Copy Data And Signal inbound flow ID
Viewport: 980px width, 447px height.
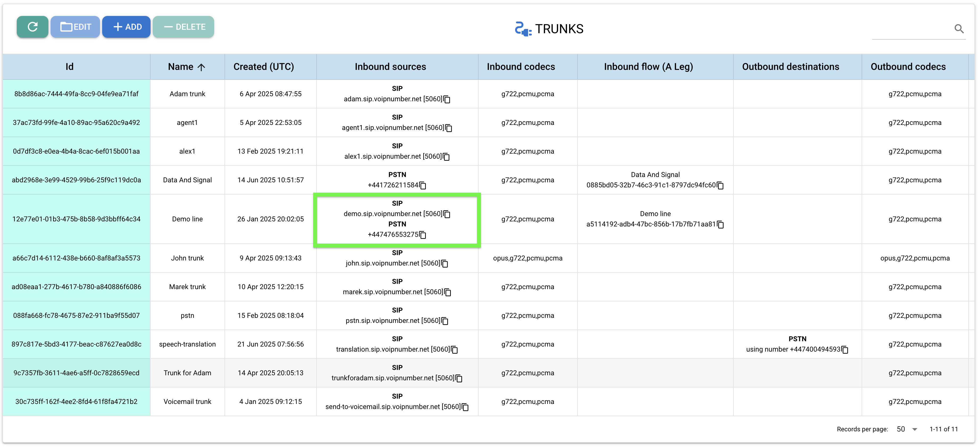(x=720, y=185)
